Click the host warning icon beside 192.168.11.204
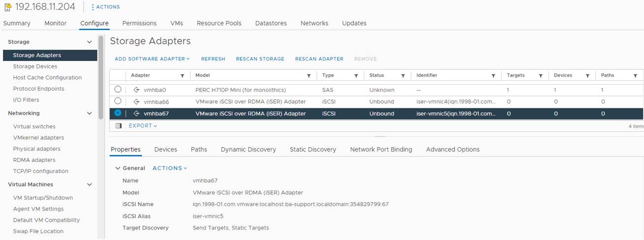This screenshot has width=644, height=240. 7,7
